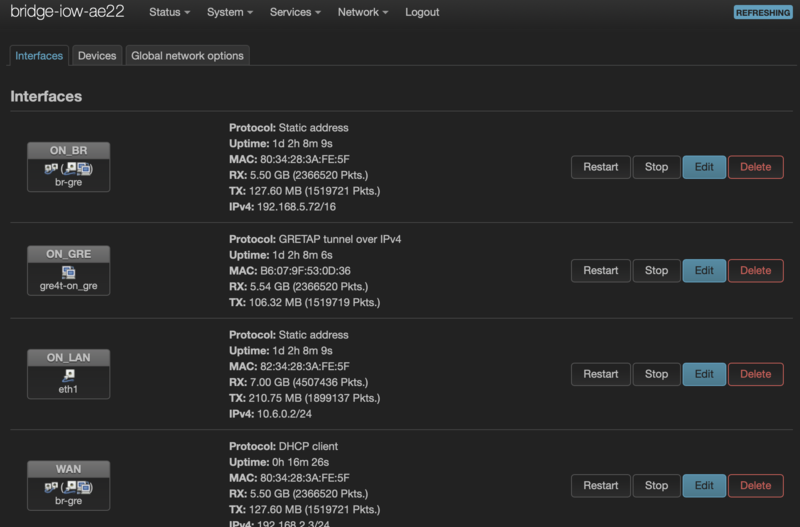Click the ethernet port icon in ON_LAN box

pyautogui.click(x=68, y=376)
